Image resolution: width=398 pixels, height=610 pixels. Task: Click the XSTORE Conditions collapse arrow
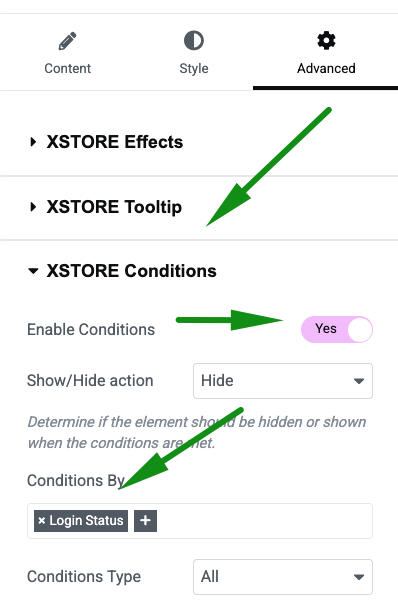tap(33, 271)
